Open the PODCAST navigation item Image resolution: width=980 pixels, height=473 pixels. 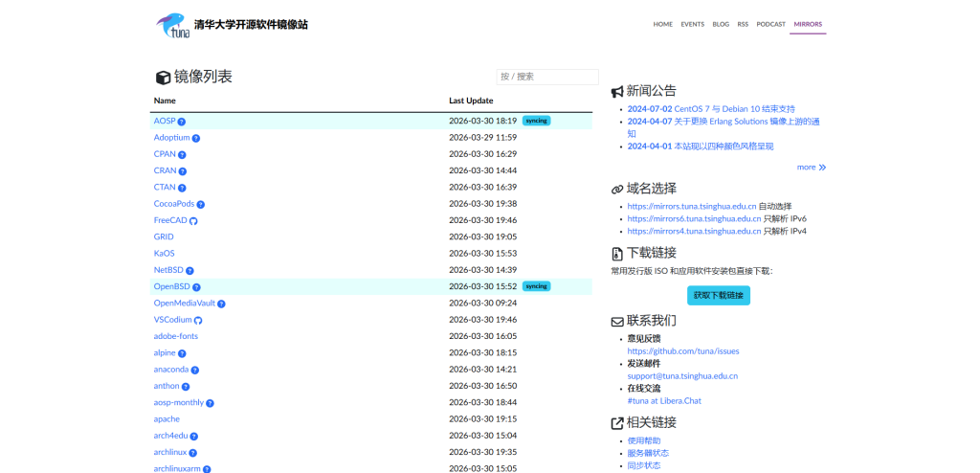770,24
